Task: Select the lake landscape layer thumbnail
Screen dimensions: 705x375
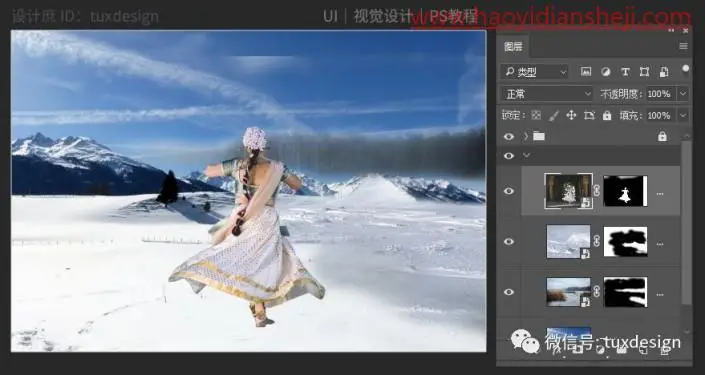Action: pos(568,292)
